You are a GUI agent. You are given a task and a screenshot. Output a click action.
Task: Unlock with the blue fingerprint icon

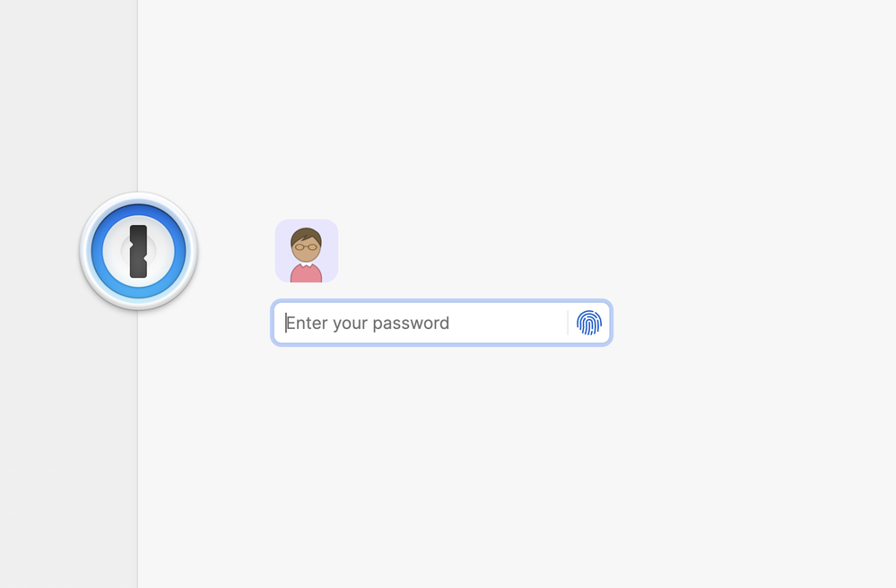(x=588, y=323)
